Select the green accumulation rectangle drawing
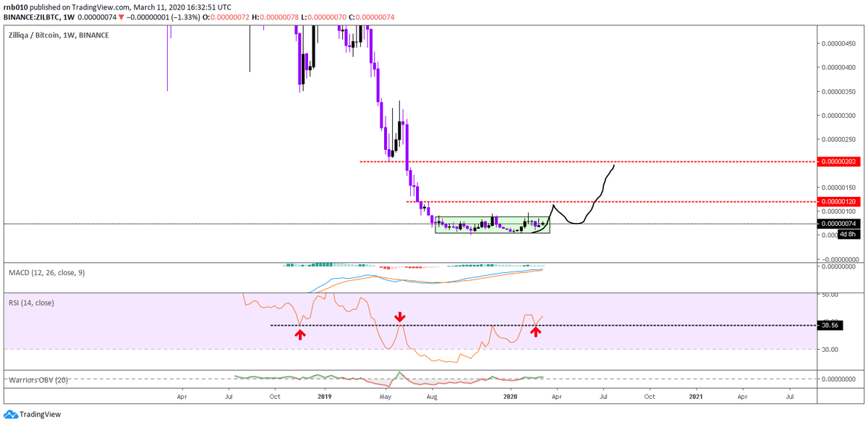This screenshot has width=868, height=425. (x=493, y=224)
